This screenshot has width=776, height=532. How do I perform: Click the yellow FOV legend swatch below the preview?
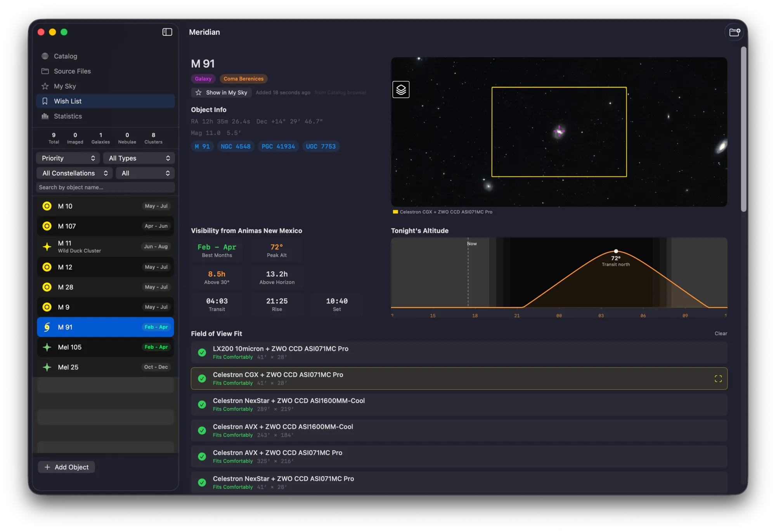click(x=395, y=212)
